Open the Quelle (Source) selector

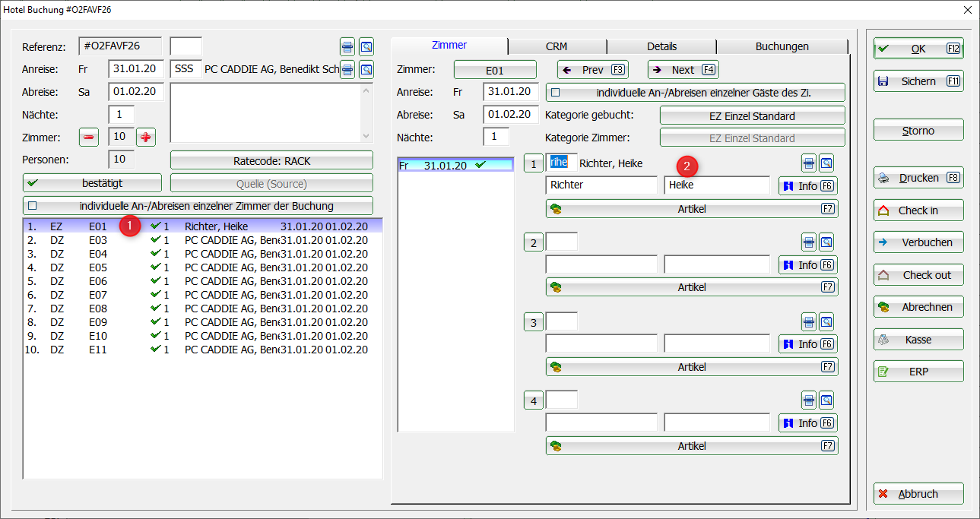(x=271, y=183)
